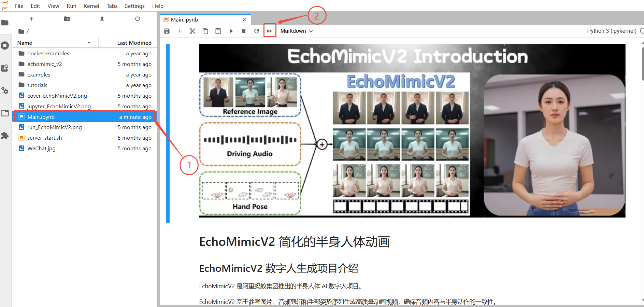Select the Main.ipynb notebook tab

pos(205,20)
